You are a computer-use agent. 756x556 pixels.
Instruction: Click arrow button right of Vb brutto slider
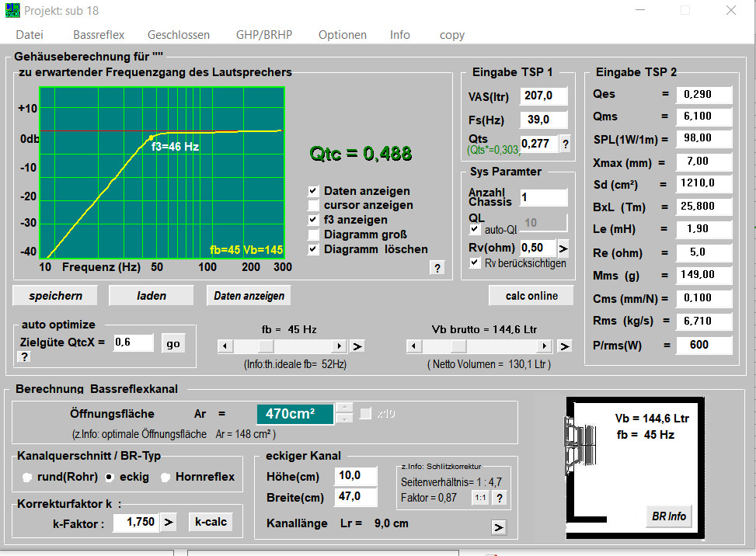click(565, 346)
